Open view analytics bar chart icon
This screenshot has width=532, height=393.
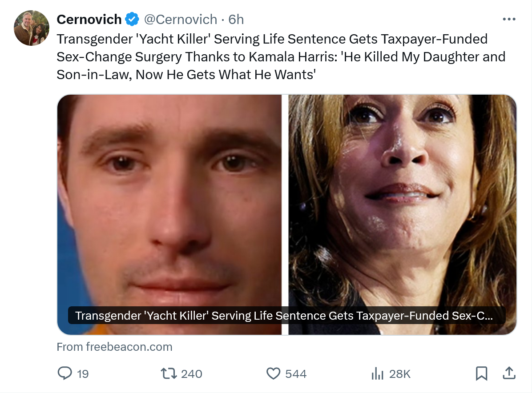(x=377, y=373)
